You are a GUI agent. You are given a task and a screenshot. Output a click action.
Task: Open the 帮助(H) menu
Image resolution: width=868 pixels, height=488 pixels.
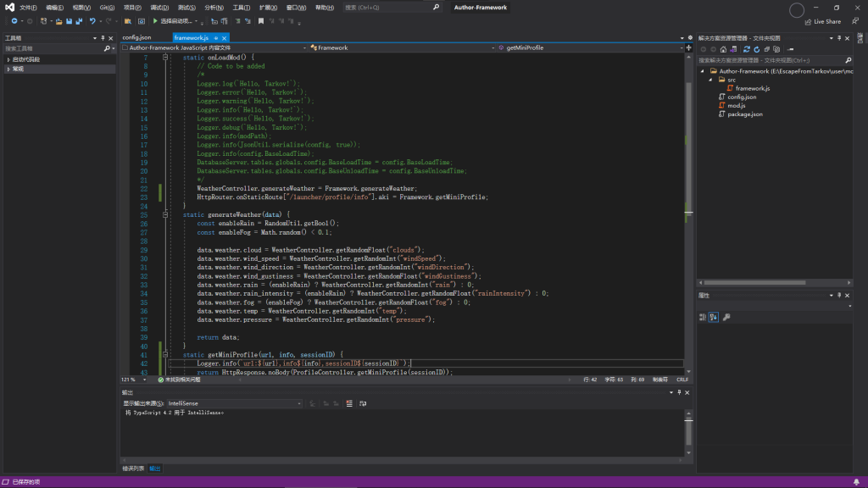pos(325,8)
